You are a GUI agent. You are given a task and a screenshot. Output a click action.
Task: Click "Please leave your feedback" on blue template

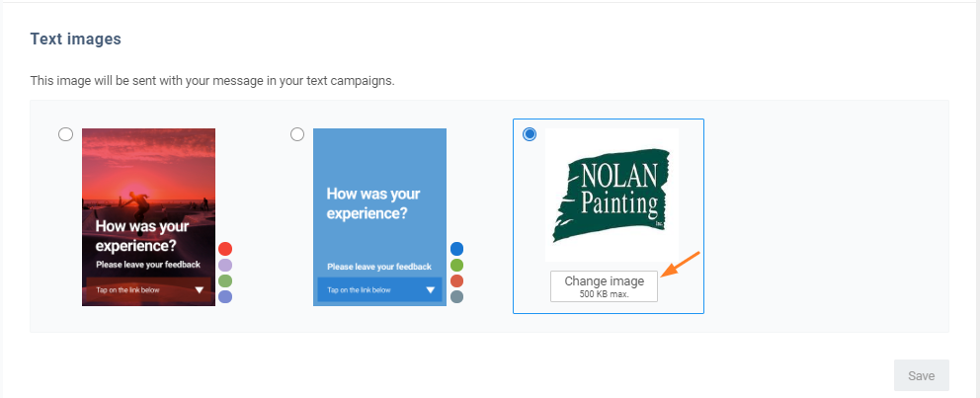point(379,267)
